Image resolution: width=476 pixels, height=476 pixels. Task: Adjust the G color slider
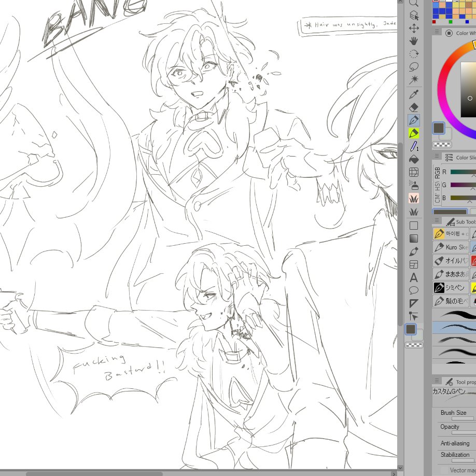463,185
